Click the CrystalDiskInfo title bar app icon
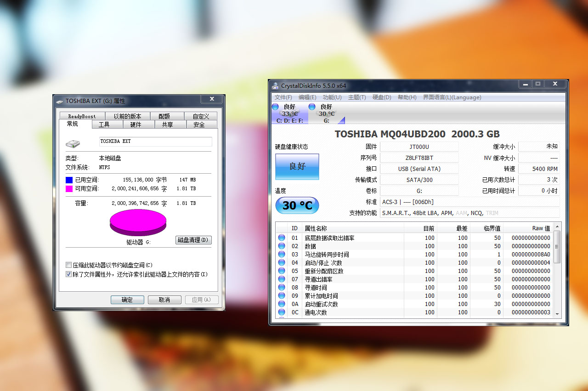 275,85
